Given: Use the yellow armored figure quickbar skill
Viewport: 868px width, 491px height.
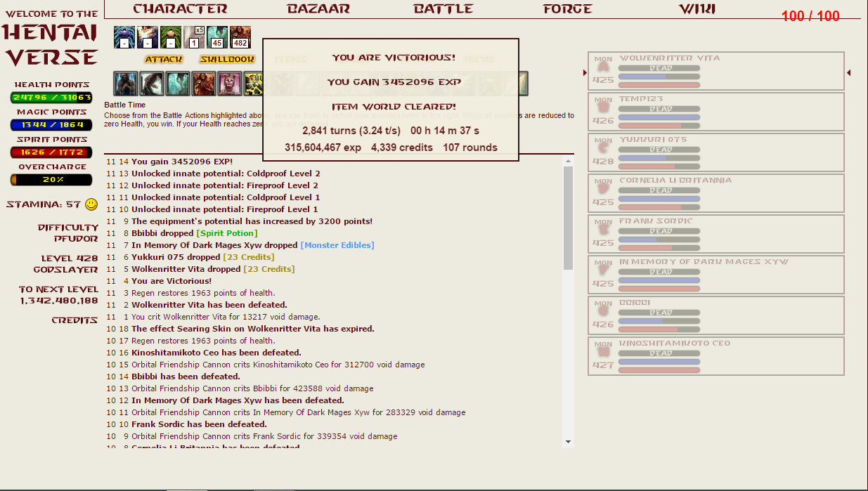Looking at the screenshot, I should pyautogui.click(x=253, y=84).
